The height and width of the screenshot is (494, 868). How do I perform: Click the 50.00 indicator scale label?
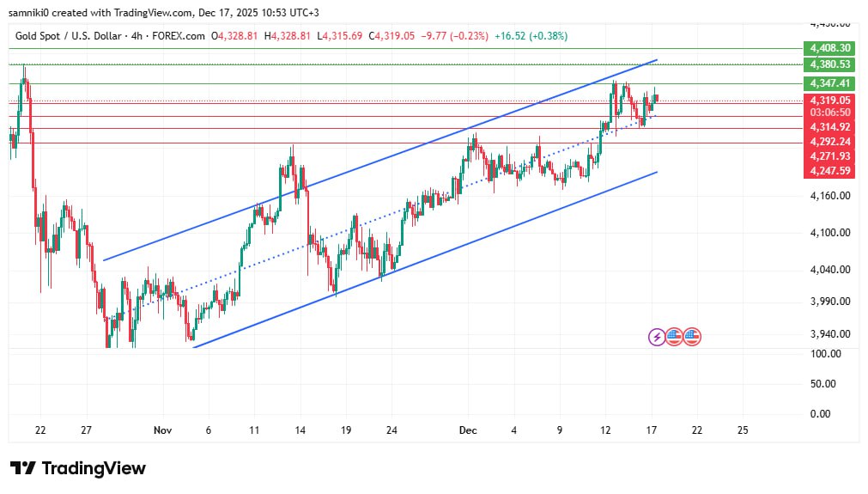[x=823, y=384]
